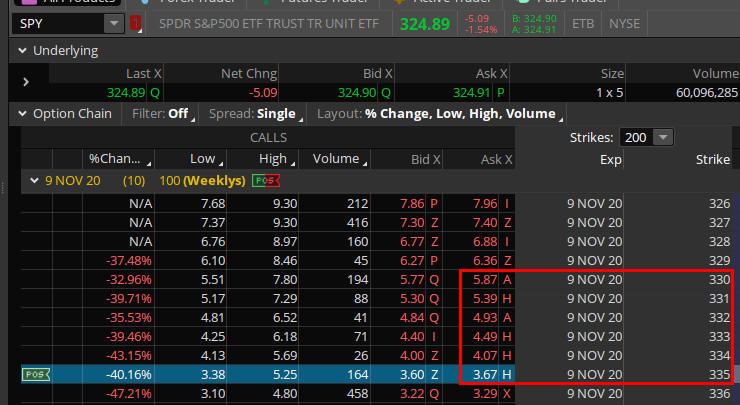740x405 pixels.
Task: Click underlying ask 324.91 P
Action: [479, 93]
